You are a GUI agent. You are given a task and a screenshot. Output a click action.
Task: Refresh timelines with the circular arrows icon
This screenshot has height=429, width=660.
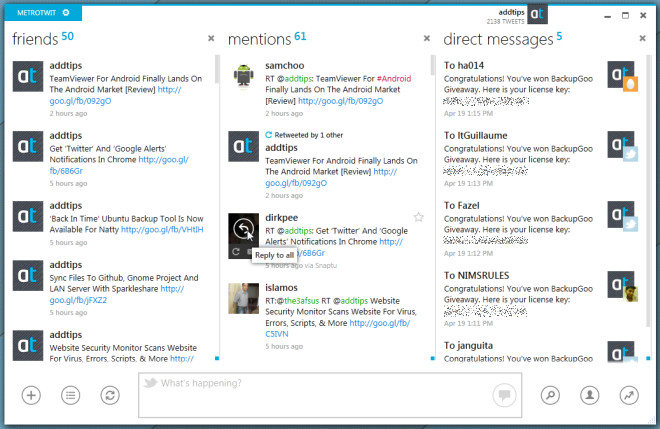(x=110, y=395)
